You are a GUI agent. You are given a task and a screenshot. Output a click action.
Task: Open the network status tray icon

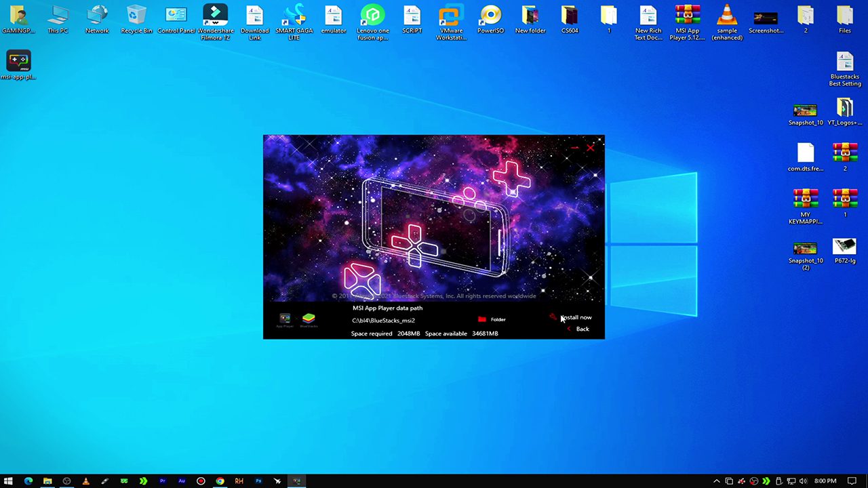tap(791, 481)
